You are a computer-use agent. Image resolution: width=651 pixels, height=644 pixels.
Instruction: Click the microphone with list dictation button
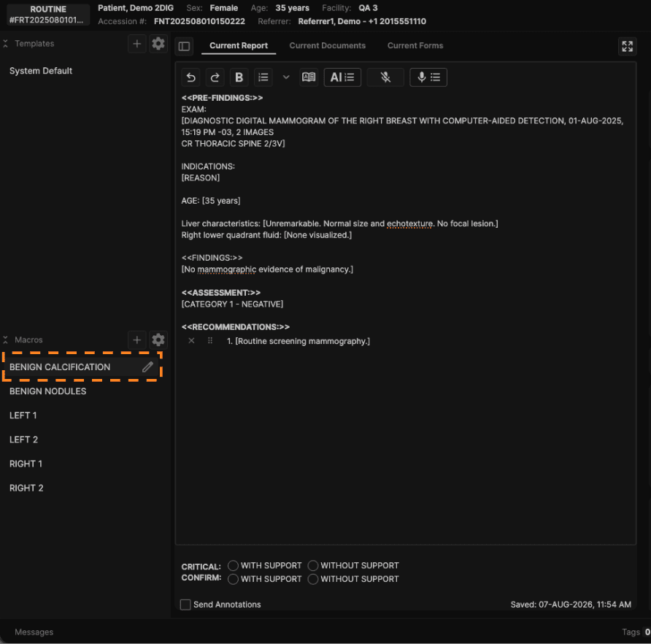pos(428,77)
